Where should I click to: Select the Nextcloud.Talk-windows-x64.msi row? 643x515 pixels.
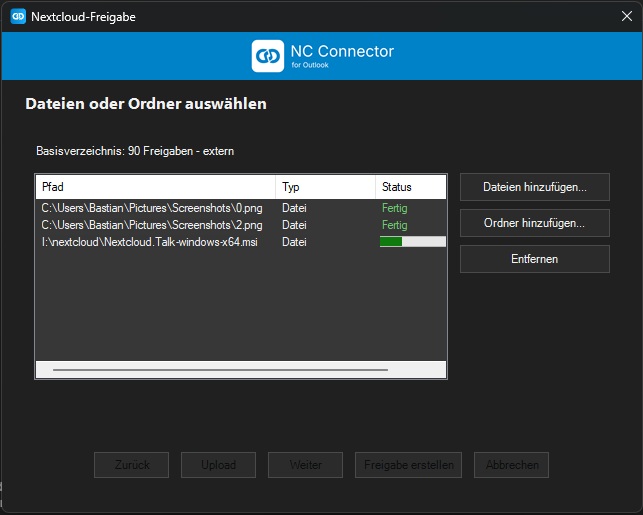pyautogui.click(x=149, y=242)
